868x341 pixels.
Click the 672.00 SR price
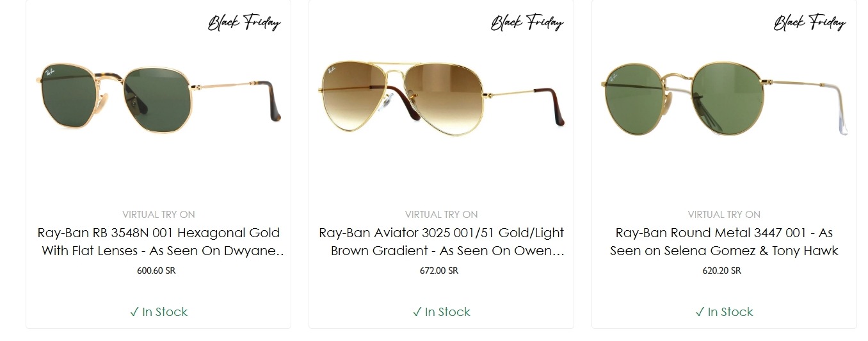(439, 270)
